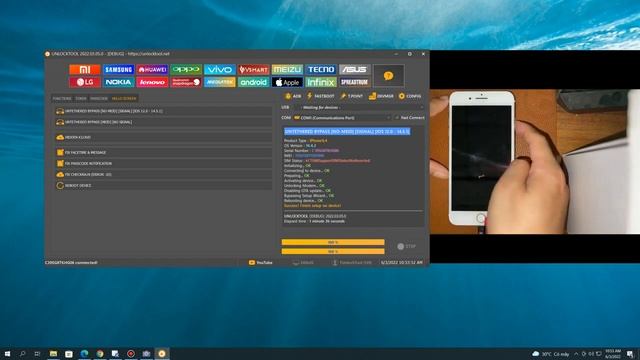Select the Spreadtrum brand icon
640x360 pixels.
(x=354, y=82)
